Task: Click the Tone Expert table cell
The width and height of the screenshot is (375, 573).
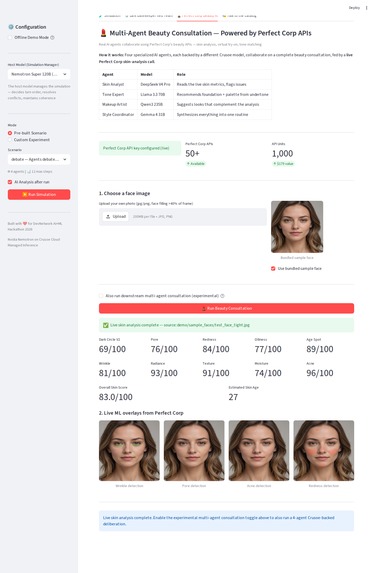Action: tap(118, 95)
